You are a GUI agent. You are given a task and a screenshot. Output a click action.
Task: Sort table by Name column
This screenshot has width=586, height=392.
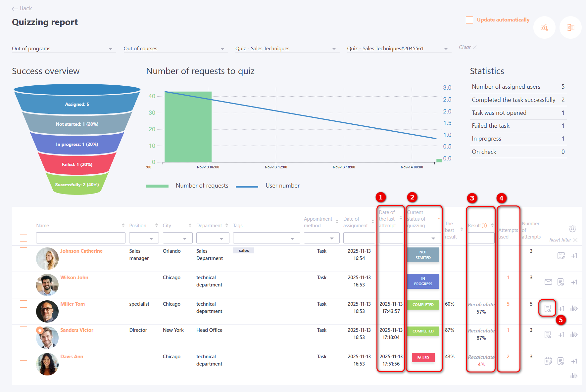[x=123, y=225]
